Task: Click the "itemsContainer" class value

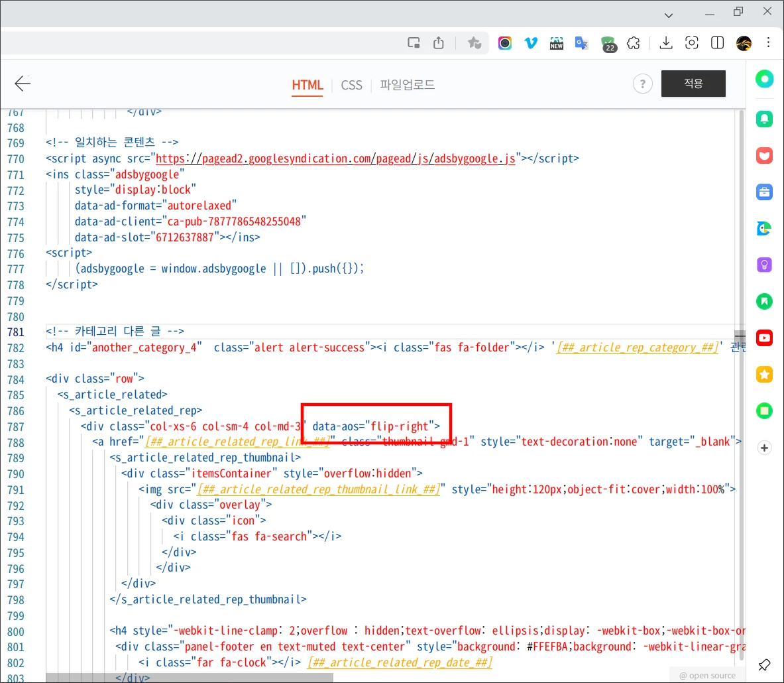Action: pyautogui.click(x=231, y=473)
